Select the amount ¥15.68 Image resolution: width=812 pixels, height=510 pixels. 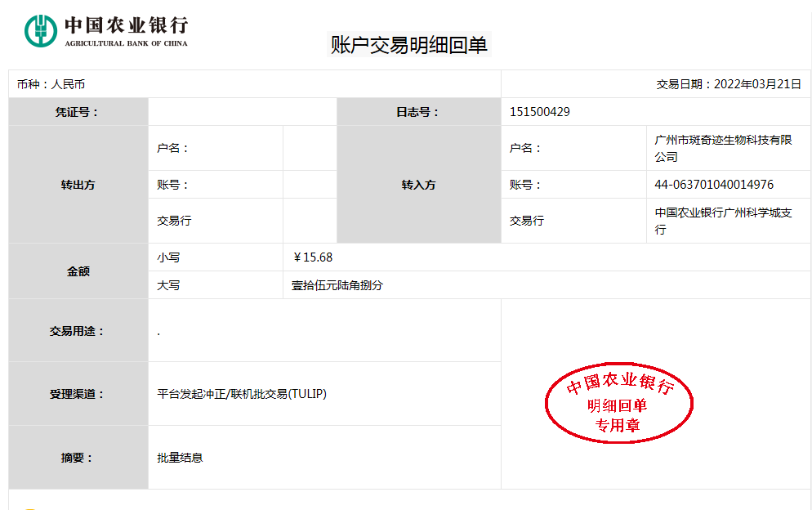(312, 257)
